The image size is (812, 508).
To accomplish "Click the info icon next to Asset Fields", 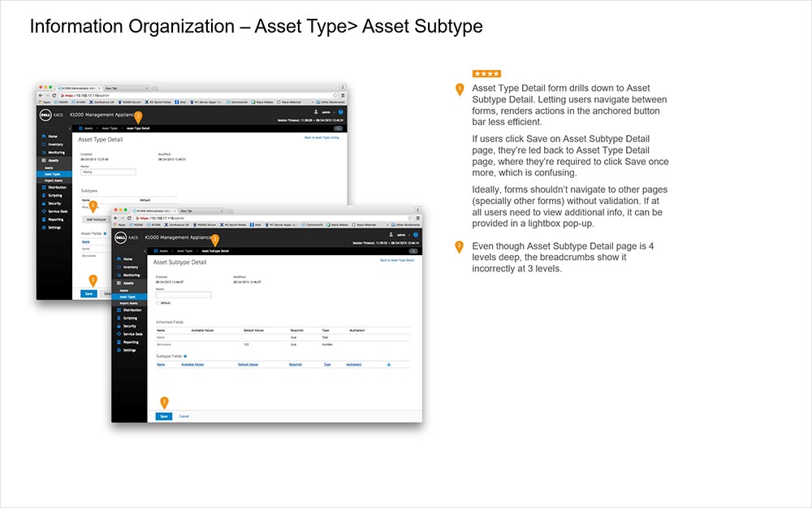I will point(105,233).
